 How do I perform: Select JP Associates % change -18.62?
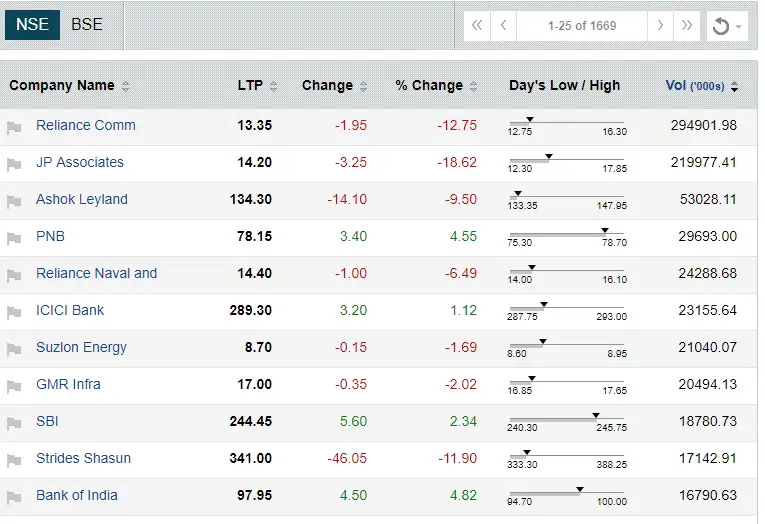coord(457,162)
